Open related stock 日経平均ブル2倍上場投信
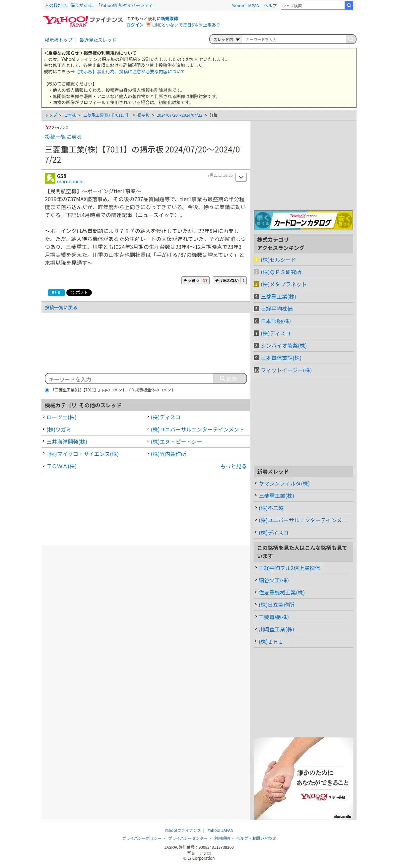 pyautogui.click(x=290, y=568)
